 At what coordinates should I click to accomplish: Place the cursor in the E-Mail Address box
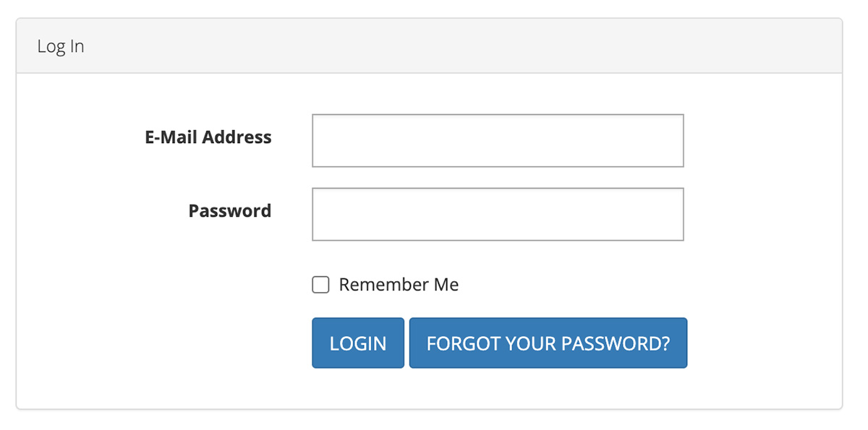point(498,140)
